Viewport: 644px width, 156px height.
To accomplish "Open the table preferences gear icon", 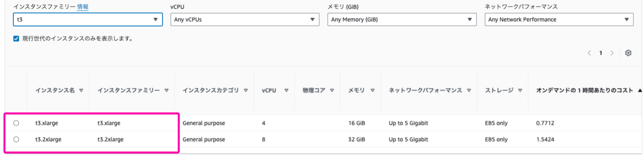I will tap(628, 53).
